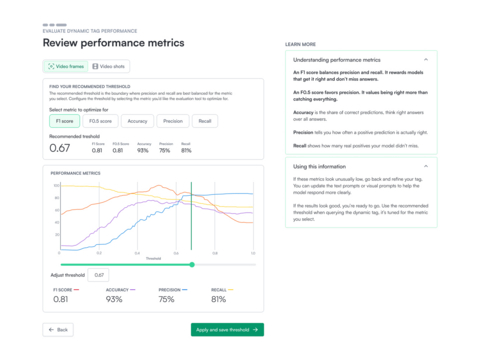This screenshot has height=360, width=480.
Task: Collapse the Using this information section
Action: pyautogui.click(x=426, y=166)
